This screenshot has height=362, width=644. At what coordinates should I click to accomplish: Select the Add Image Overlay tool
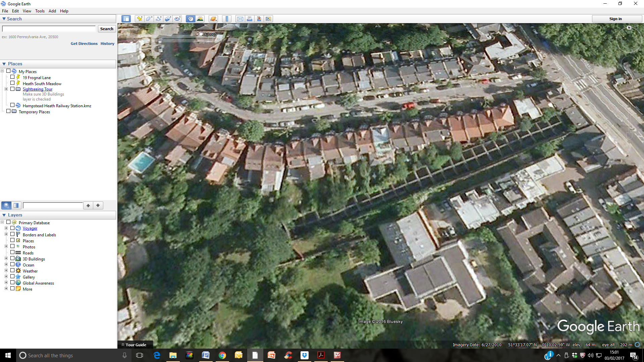click(x=168, y=19)
